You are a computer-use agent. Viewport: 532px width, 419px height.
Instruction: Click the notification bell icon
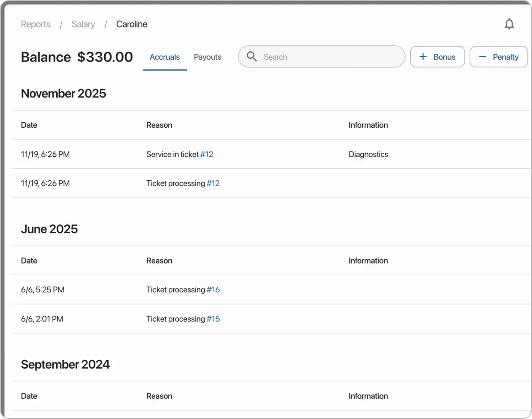(509, 24)
